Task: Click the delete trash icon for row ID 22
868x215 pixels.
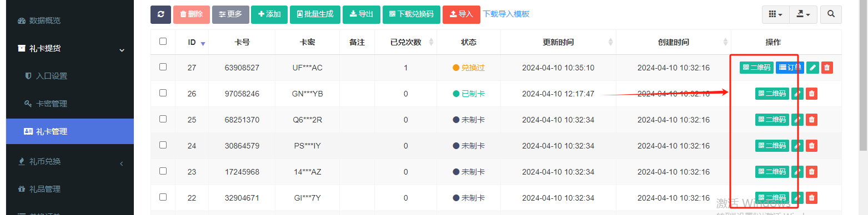Action: click(x=811, y=198)
